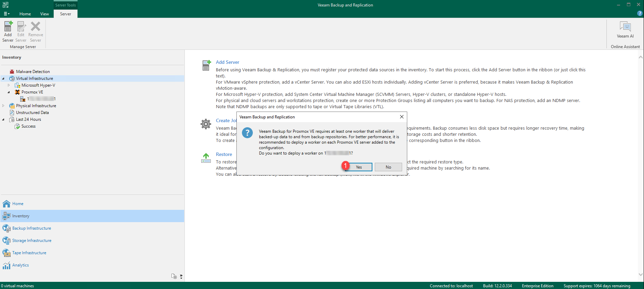644x289 pixels.
Task: Click the Restore green arrow icon
Action: pos(206,158)
